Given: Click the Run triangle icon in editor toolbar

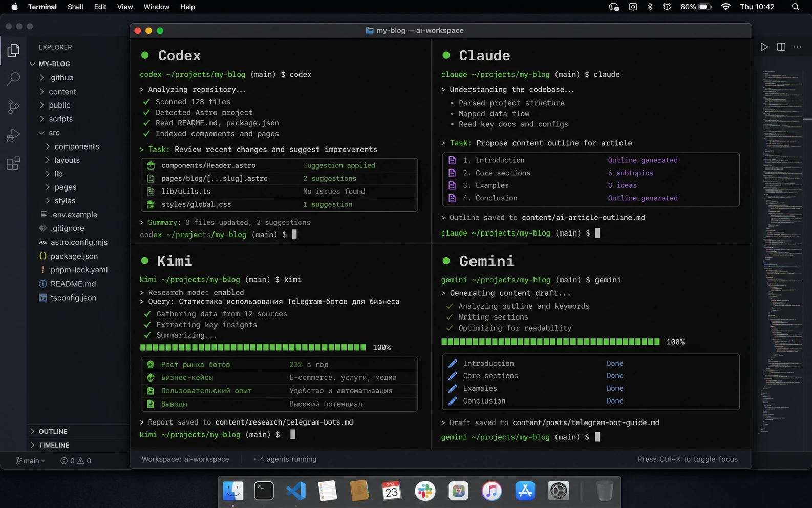Looking at the screenshot, I should pos(764,47).
